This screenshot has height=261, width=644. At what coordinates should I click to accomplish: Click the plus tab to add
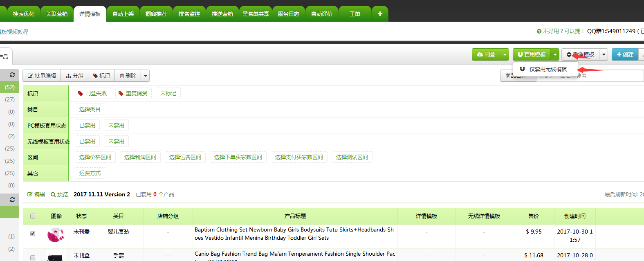[x=380, y=14]
